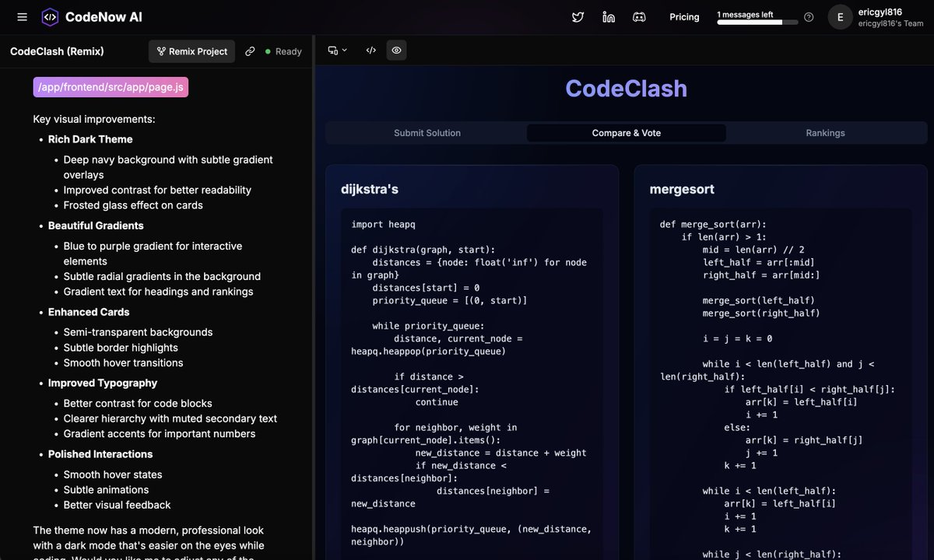Click the 'Beautiful Gradients' bullet

(x=96, y=226)
